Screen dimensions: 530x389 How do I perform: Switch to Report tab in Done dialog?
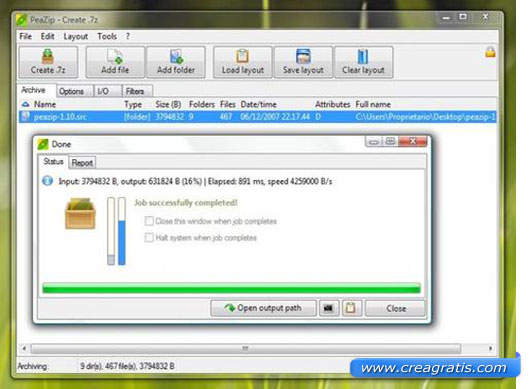coord(82,163)
